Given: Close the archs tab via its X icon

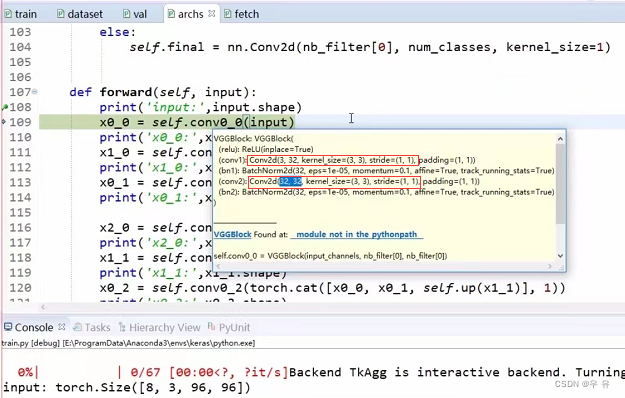Looking at the screenshot, I should point(212,14).
